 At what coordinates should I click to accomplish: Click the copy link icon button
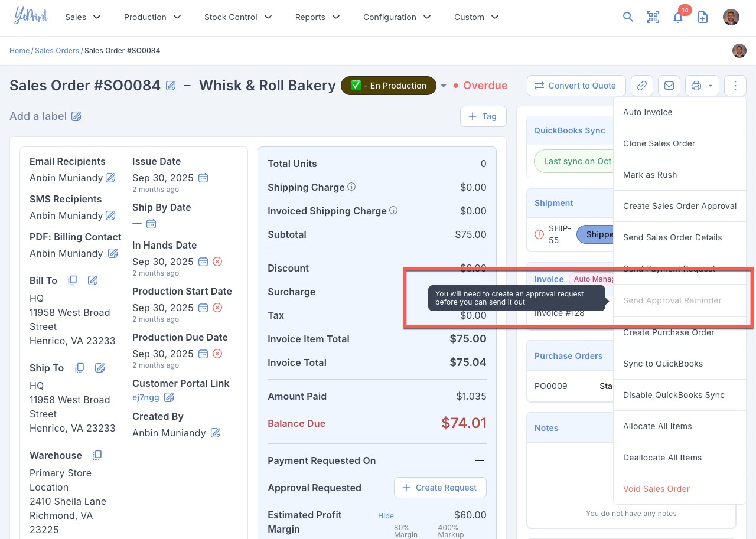(641, 86)
